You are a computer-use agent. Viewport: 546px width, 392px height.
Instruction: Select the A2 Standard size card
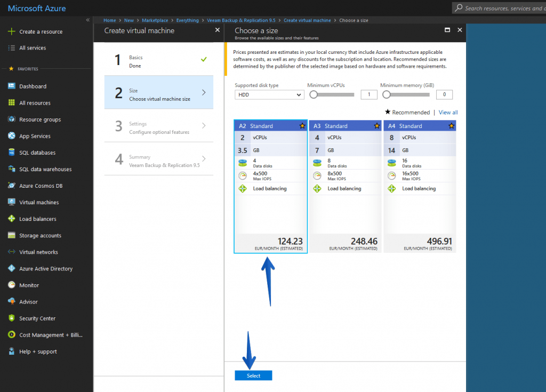[270, 187]
